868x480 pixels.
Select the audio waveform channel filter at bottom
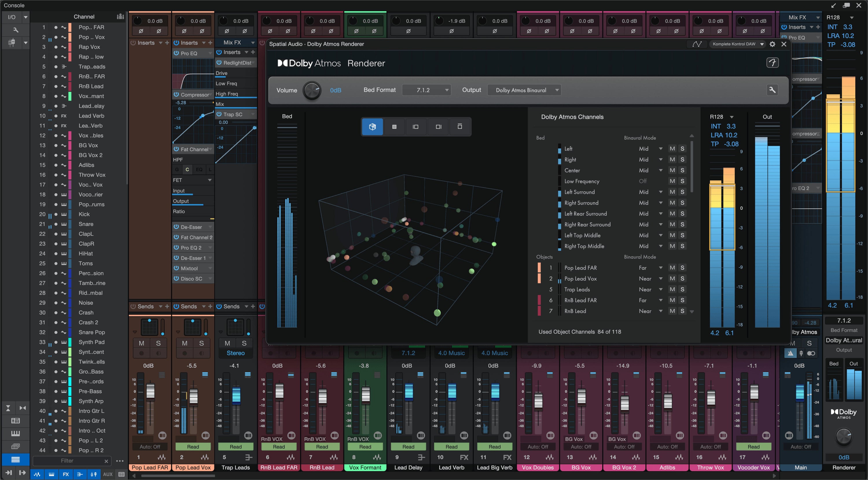[37, 474]
